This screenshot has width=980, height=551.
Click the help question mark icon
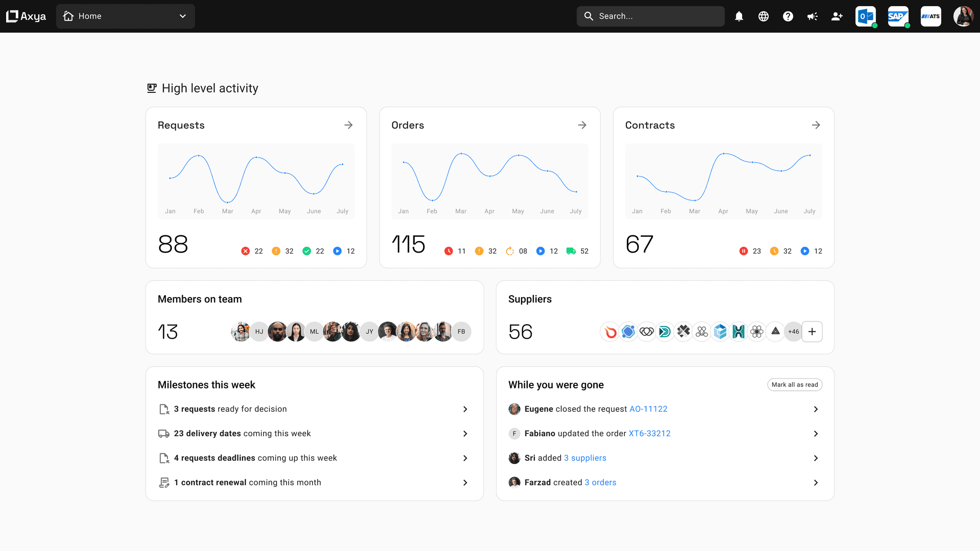coord(788,16)
